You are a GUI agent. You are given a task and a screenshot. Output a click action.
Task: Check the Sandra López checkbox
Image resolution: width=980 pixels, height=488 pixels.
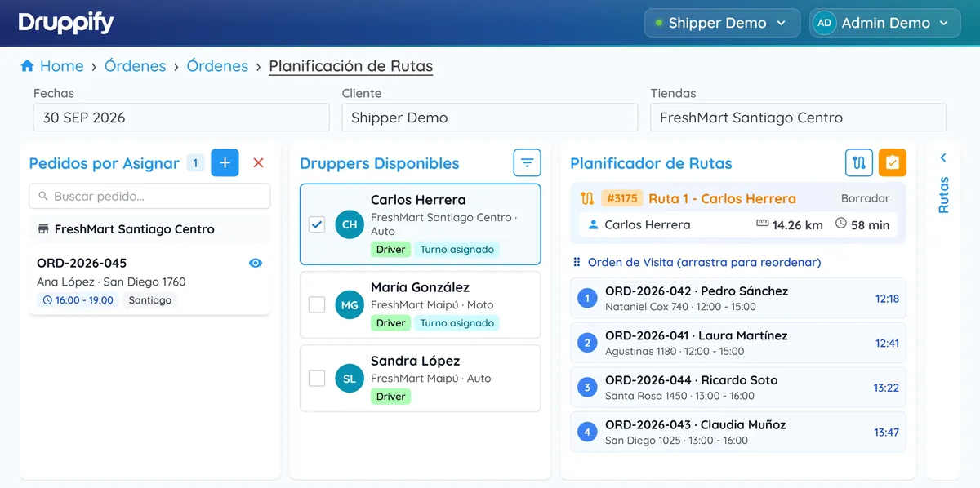tap(317, 379)
